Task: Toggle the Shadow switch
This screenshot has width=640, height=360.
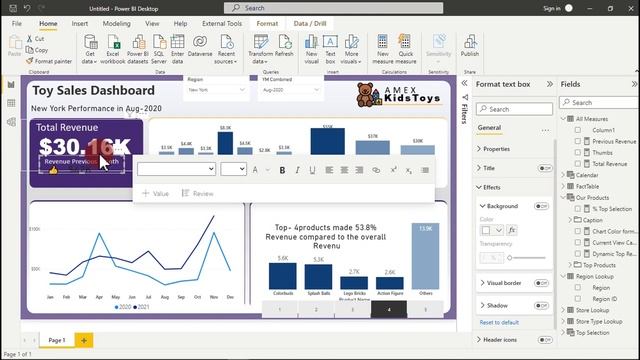Action: click(x=541, y=305)
